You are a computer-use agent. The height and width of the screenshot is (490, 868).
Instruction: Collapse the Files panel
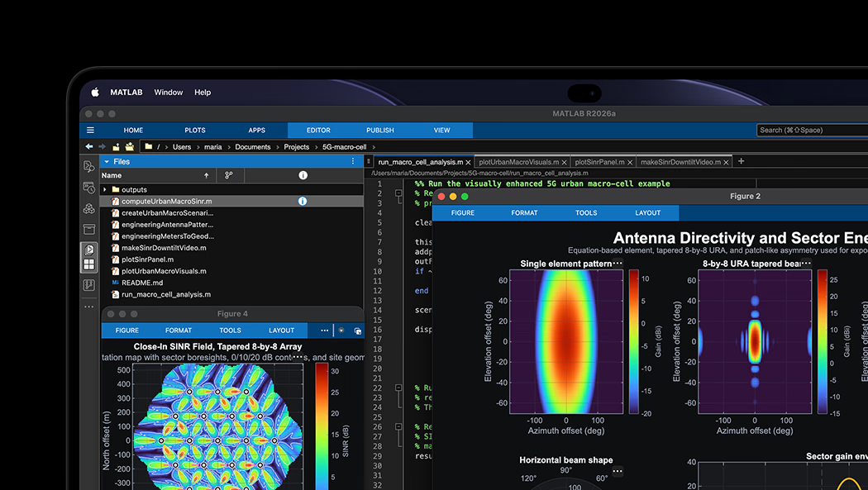107,161
